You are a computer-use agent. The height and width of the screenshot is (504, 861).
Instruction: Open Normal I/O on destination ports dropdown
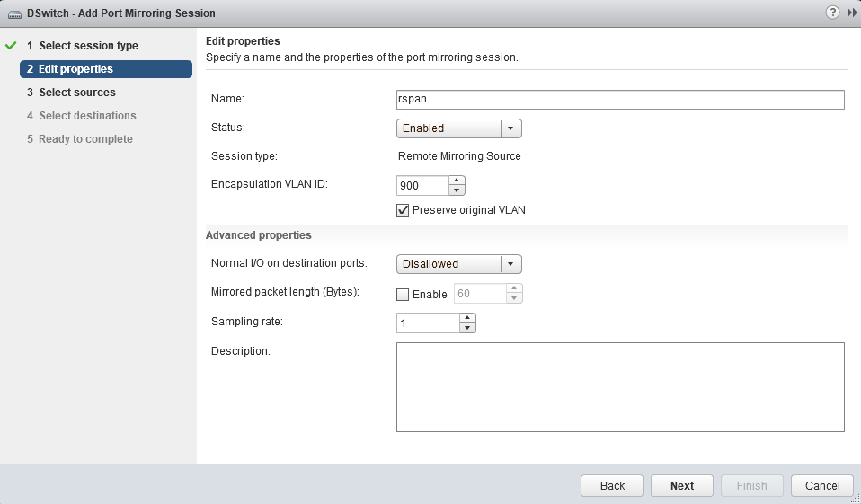(x=458, y=264)
